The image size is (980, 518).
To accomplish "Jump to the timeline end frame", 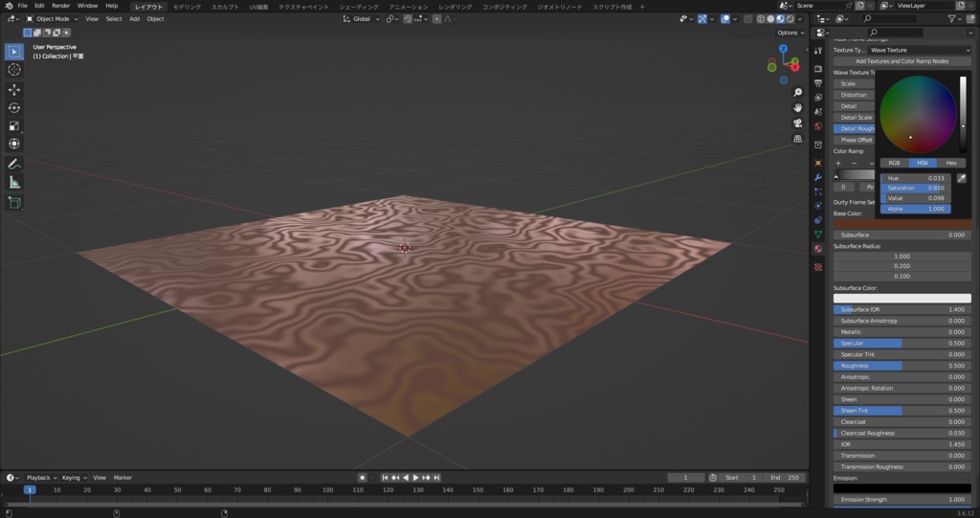I will coord(436,478).
